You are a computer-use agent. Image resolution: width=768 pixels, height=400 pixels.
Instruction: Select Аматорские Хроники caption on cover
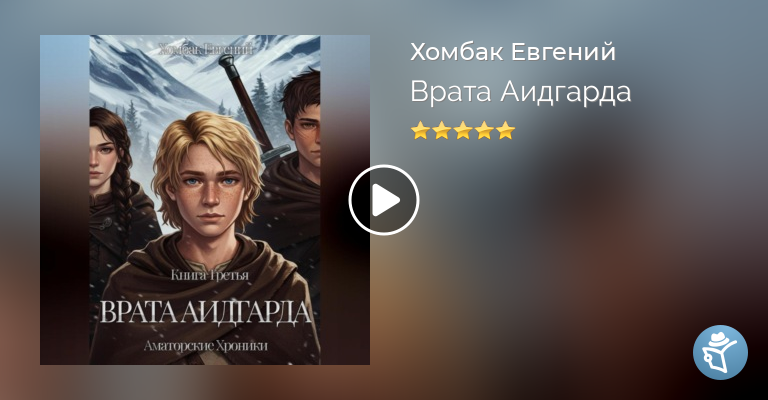tap(206, 346)
